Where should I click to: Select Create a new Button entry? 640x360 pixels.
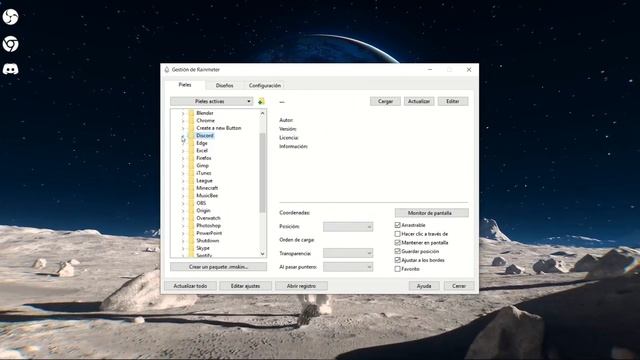(219, 128)
